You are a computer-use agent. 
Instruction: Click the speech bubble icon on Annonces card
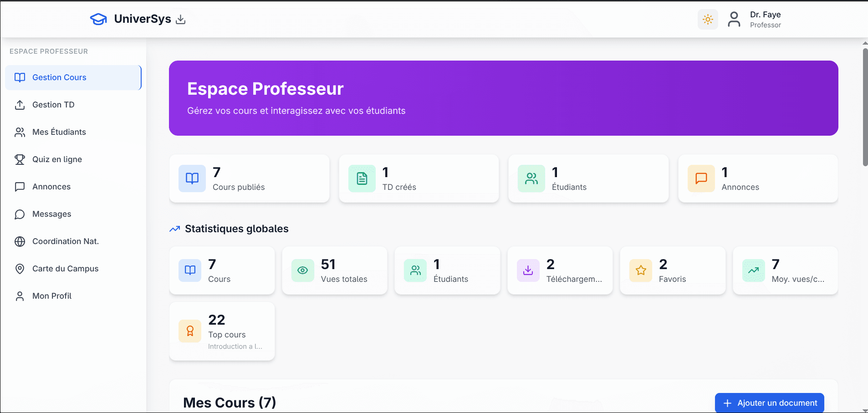coord(701,178)
